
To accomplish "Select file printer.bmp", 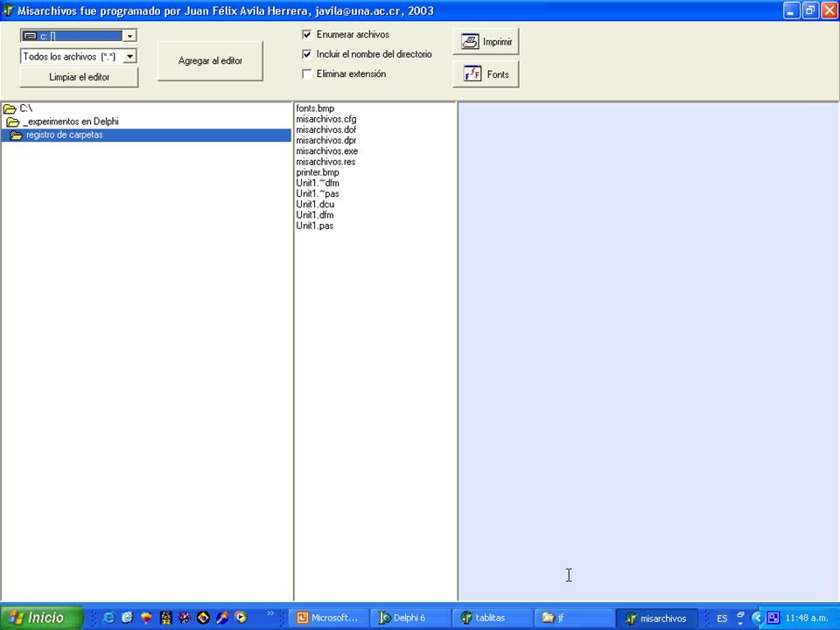I will (318, 172).
